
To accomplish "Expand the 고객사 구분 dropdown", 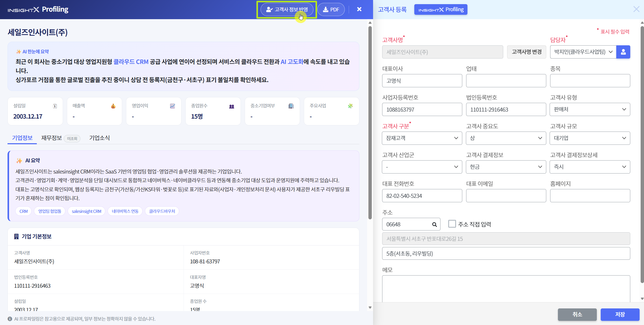I will coord(422,138).
